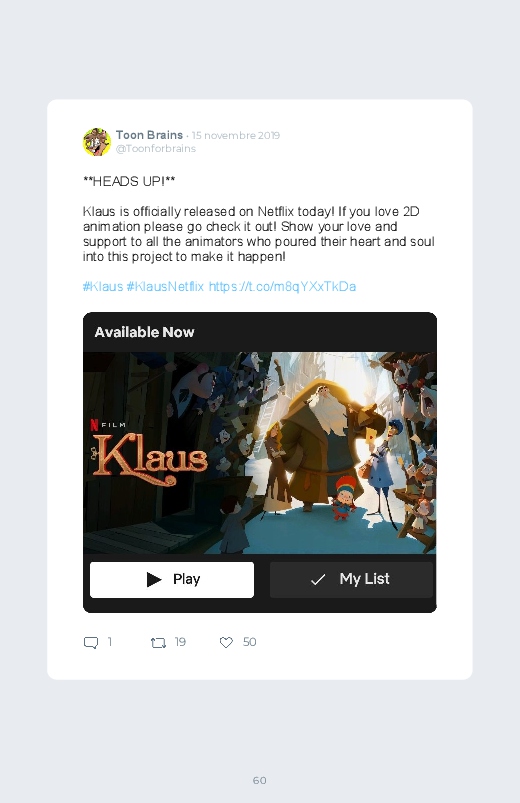Viewport: 520px width, 803px height.
Task: Click the Available Now header
Action: click(144, 332)
